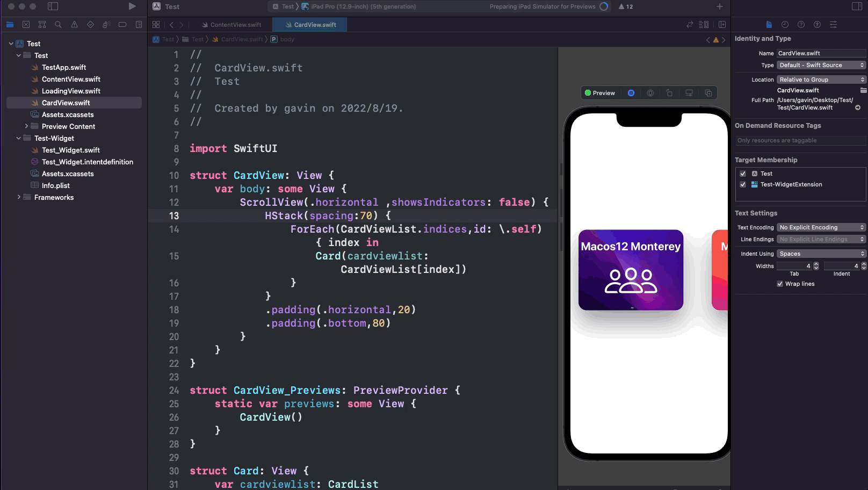Open LoadingView.swift in the navigator
The width and height of the screenshot is (868, 490).
click(71, 91)
